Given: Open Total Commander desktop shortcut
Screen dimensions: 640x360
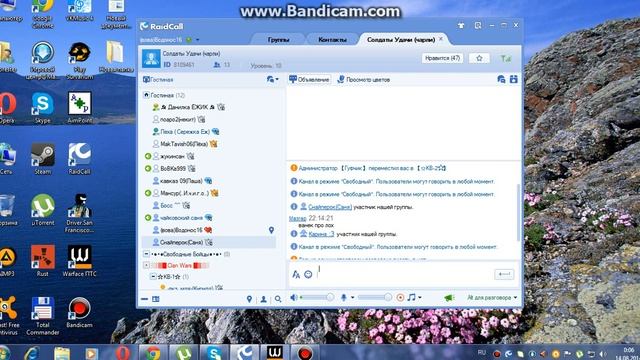Looking at the screenshot, I should click(42, 315).
